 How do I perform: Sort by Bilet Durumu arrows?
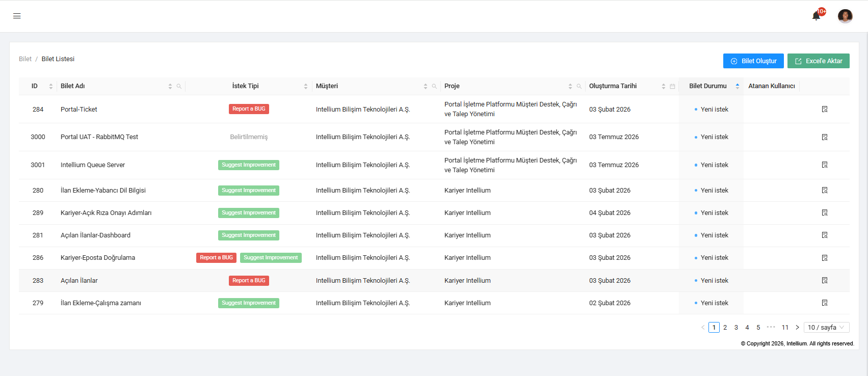point(738,86)
